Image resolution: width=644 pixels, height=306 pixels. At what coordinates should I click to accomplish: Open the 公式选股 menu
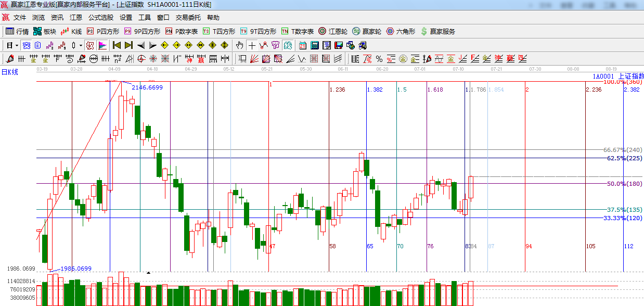tap(101, 18)
